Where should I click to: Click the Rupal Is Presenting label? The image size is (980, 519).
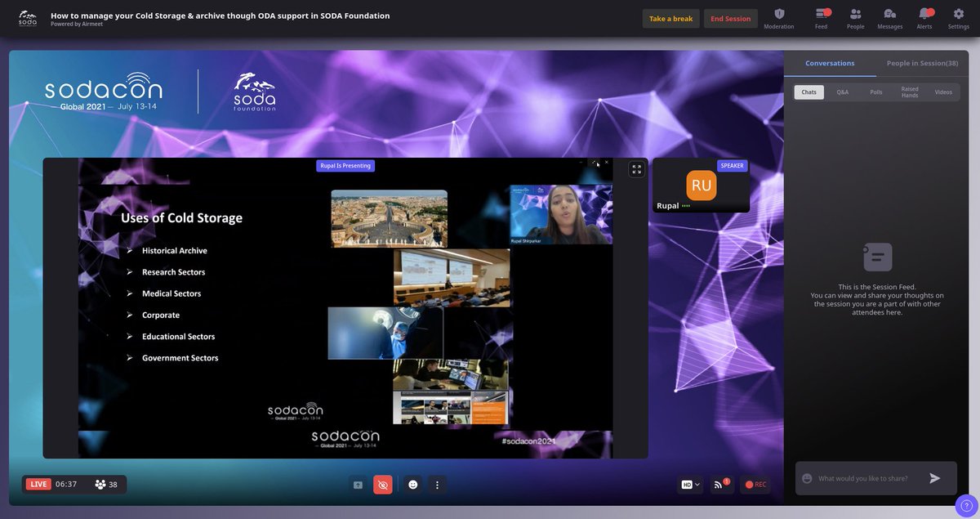click(345, 166)
